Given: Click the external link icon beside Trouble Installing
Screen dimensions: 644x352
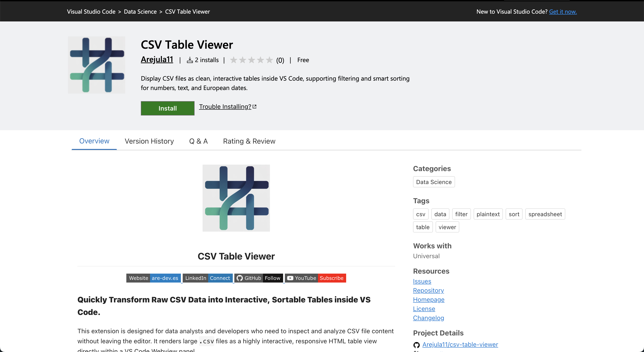Looking at the screenshot, I should pyautogui.click(x=254, y=106).
